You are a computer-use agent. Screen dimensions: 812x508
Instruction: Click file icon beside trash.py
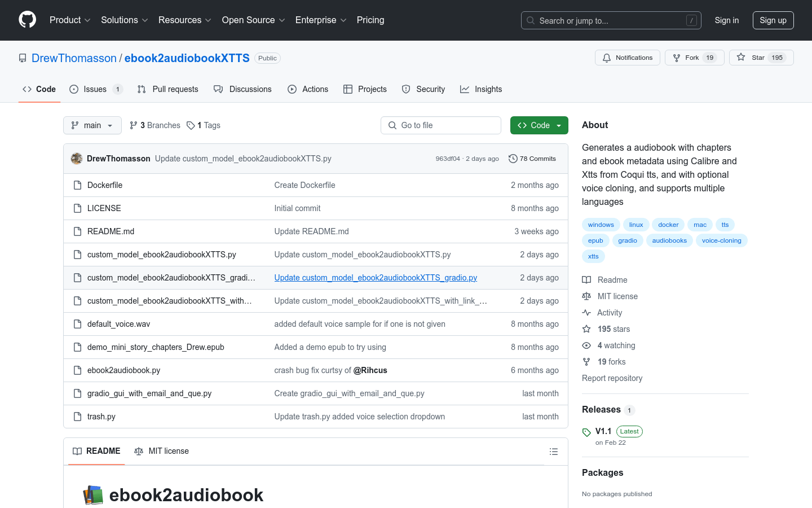click(x=78, y=417)
